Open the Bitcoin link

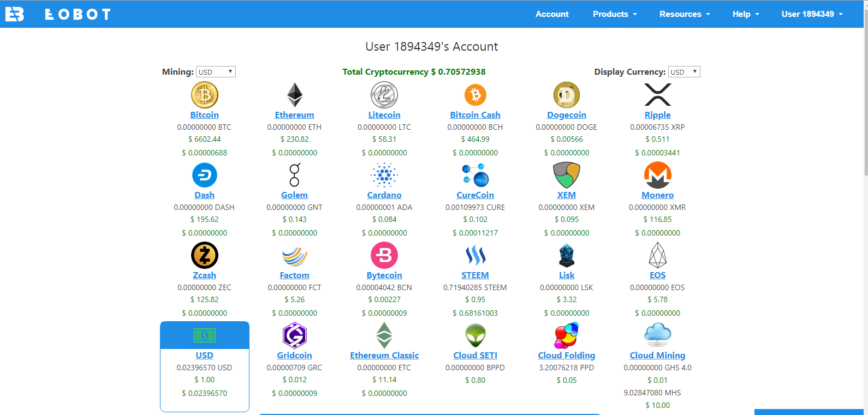tap(205, 115)
